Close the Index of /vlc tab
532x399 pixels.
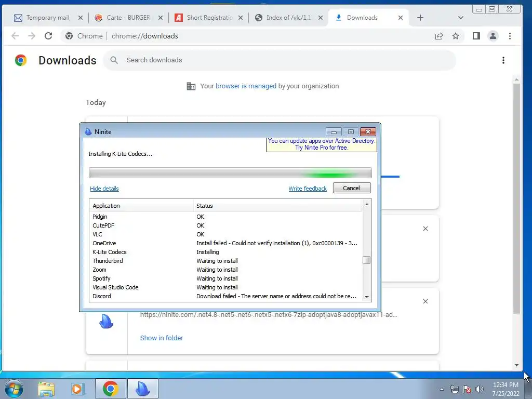320,18
